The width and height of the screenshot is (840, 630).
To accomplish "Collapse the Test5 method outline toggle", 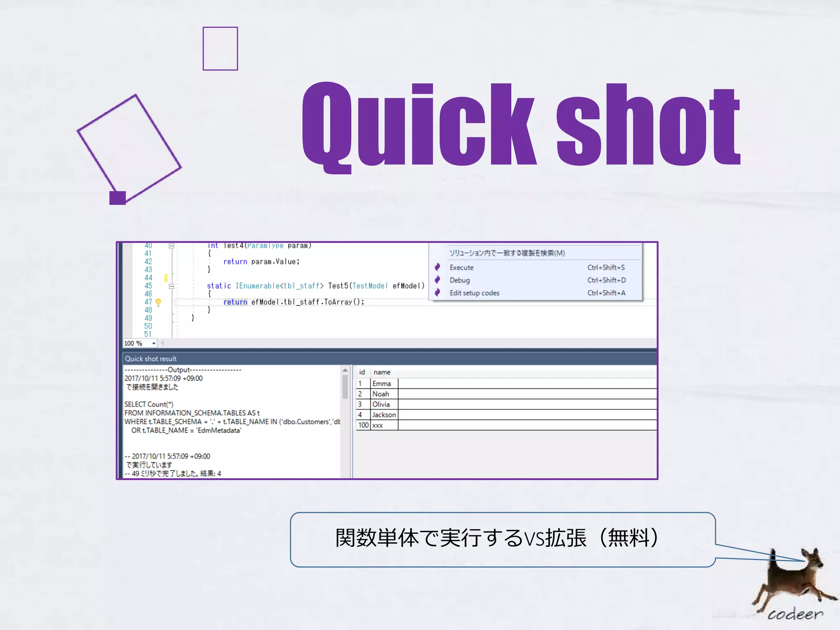I will 171,286.
